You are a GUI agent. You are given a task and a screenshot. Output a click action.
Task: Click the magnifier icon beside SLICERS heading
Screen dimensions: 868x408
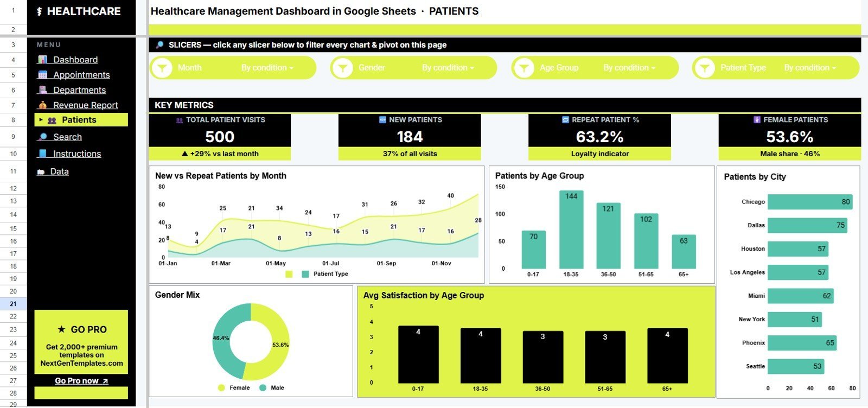[159, 45]
